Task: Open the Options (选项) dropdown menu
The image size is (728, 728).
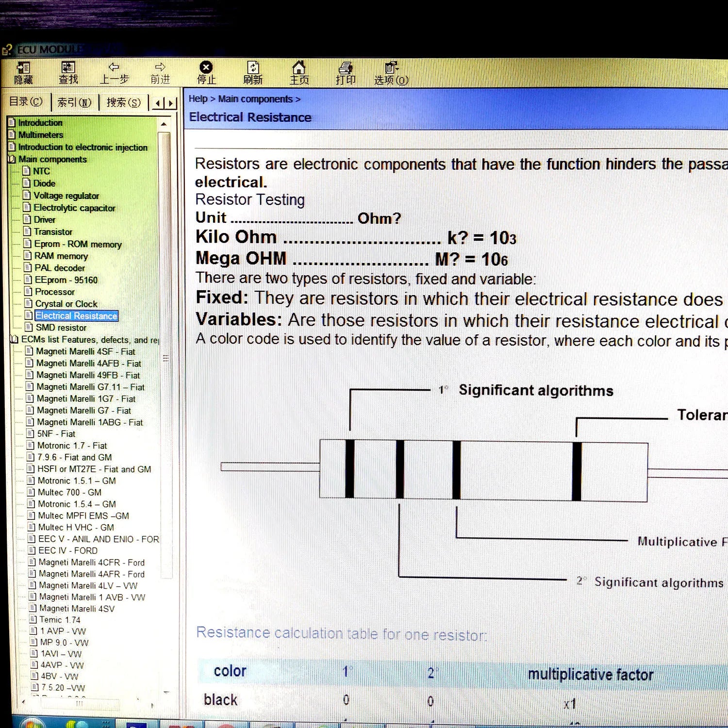Action: pos(391,72)
